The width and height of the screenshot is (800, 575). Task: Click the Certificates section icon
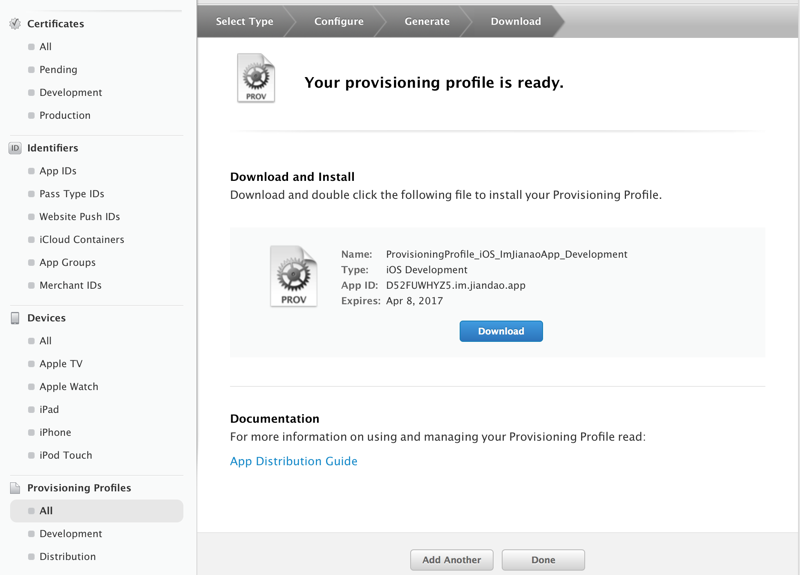coord(15,23)
